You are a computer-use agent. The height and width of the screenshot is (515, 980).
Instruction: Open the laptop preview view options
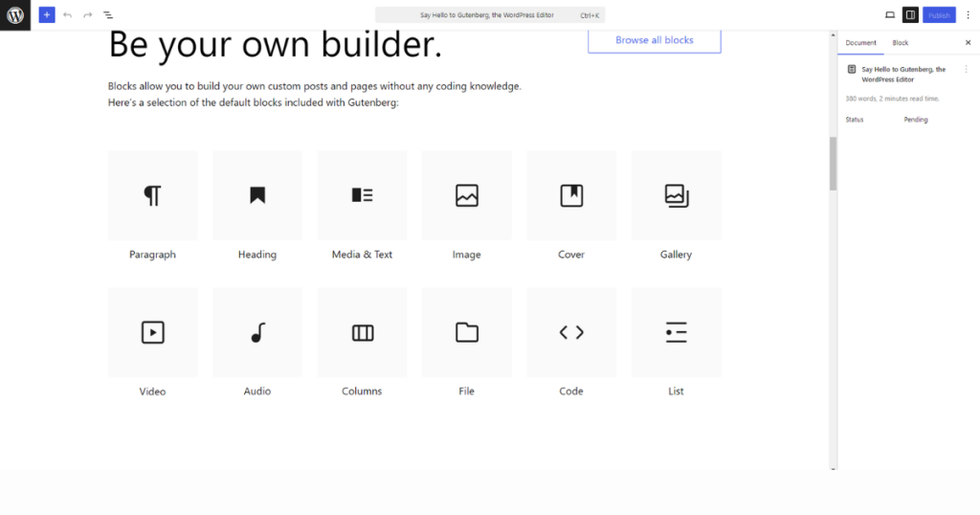(x=890, y=15)
